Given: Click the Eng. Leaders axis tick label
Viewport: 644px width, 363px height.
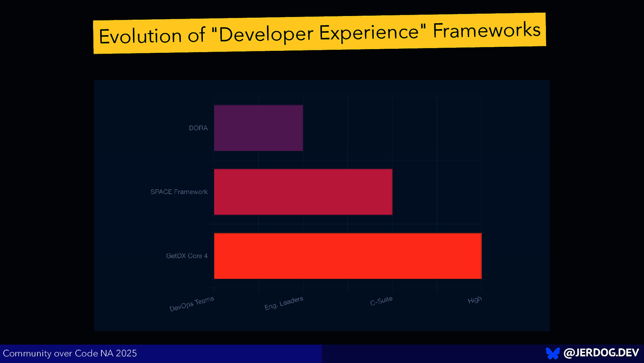Looking at the screenshot, I should pyautogui.click(x=284, y=303).
